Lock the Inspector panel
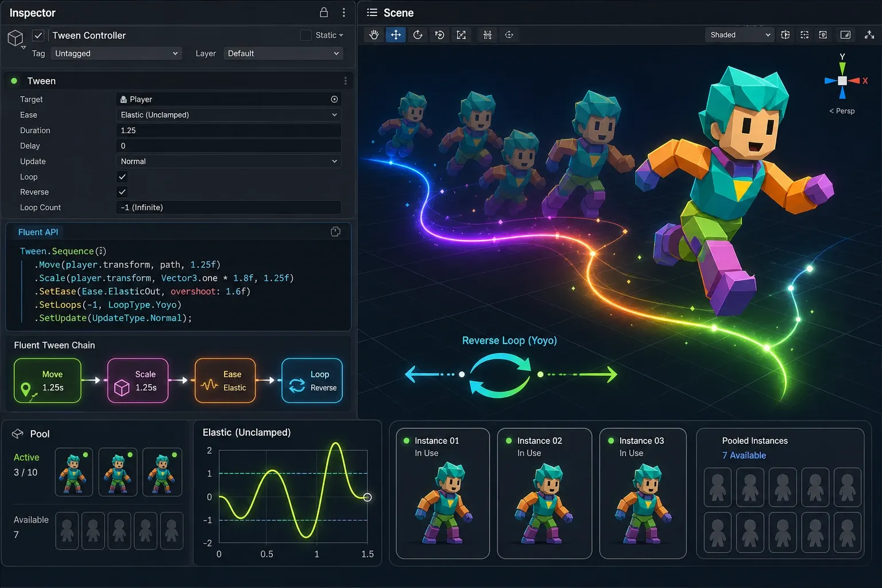This screenshot has width=882, height=588. tap(324, 13)
